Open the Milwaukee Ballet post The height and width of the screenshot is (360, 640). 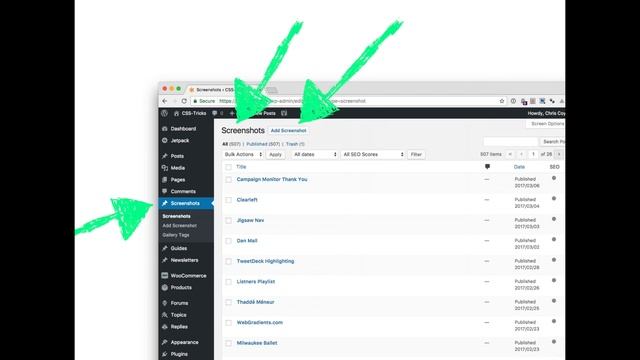(x=257, y=343)
